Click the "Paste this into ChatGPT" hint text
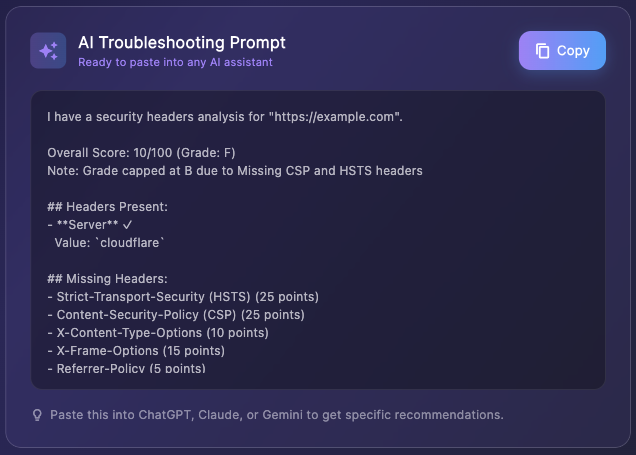This screenshot has height=455, width=636. point(277,414)
